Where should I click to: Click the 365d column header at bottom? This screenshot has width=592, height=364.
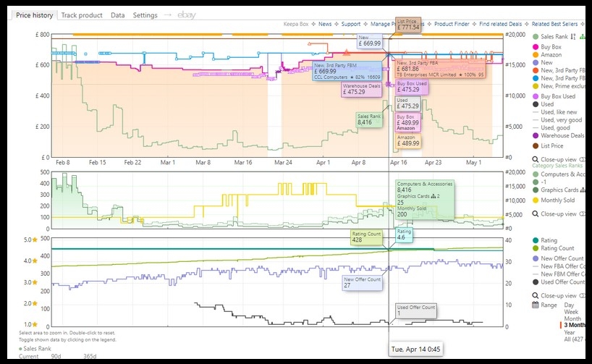[x=90, y=356]
